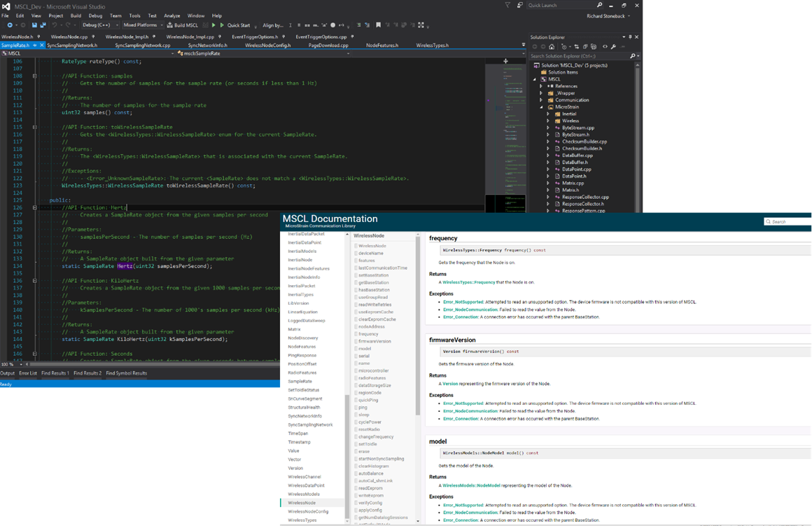Image resolution: width=812 pixels, height=526 pixels.
Task: Open the mscl::SampleRate member dropdown
Action: (264, 53)
